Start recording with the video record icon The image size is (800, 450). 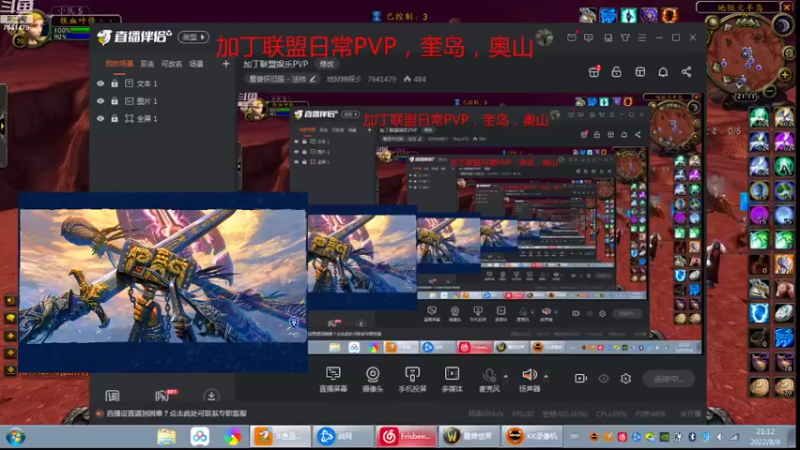click(581, 378)
